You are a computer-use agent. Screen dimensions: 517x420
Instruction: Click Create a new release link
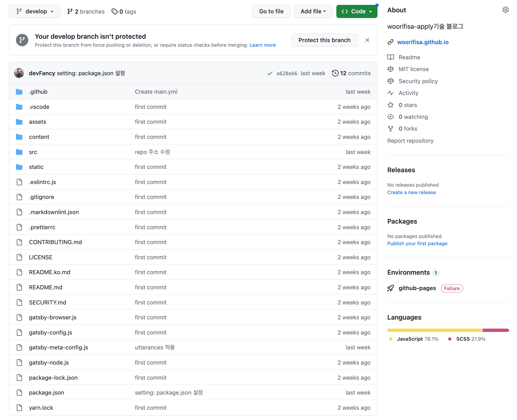[411, 192]
